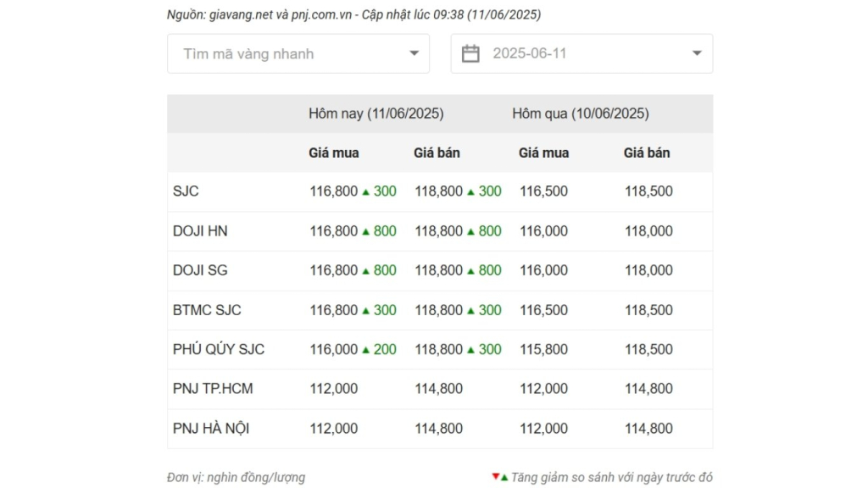Click PNJ TP.HCM yesterday's buy price 112,000
This screenshot has width=868, height=488.
543,389
